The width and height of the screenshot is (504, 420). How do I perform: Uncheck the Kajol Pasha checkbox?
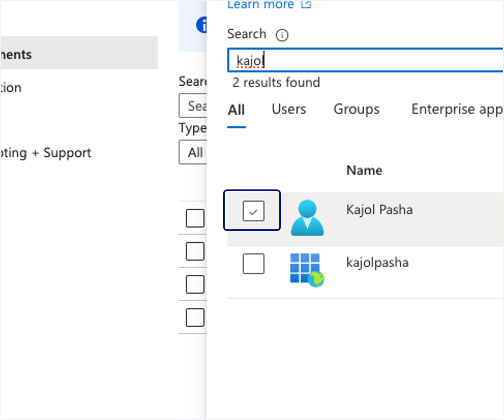click(x=253, y=210)
